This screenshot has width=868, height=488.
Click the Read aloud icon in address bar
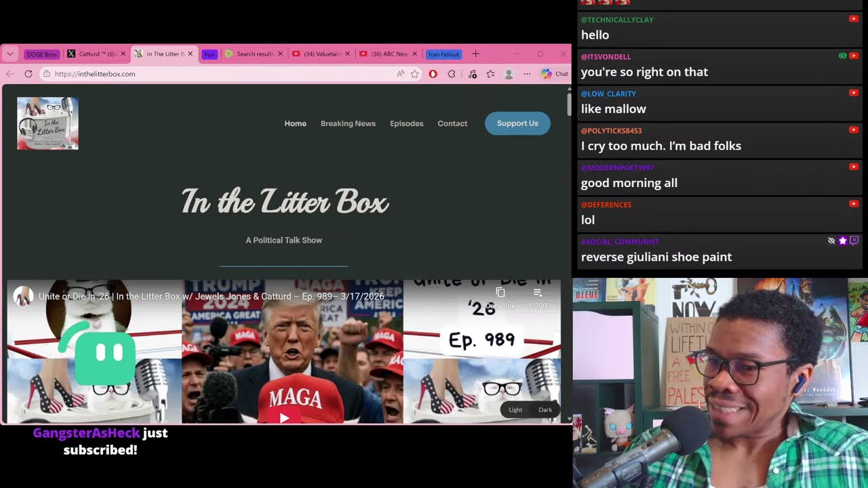pyautogui.click(x=401, y=74)
